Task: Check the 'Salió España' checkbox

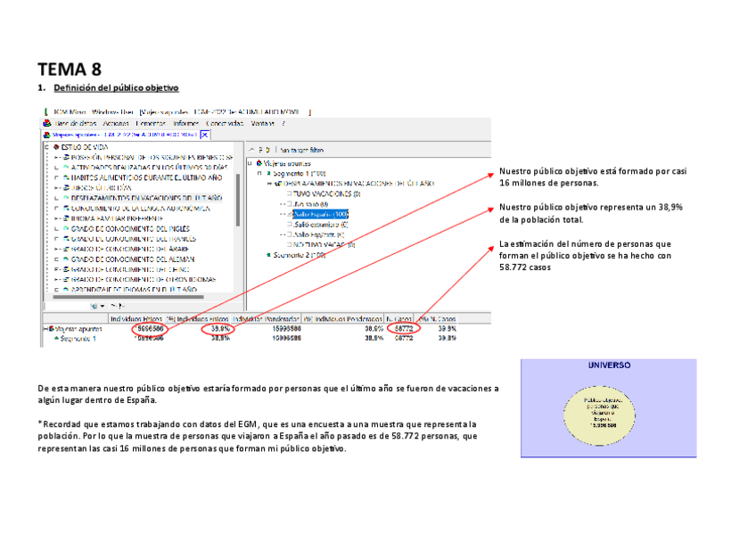Action: tap(290, 214)
